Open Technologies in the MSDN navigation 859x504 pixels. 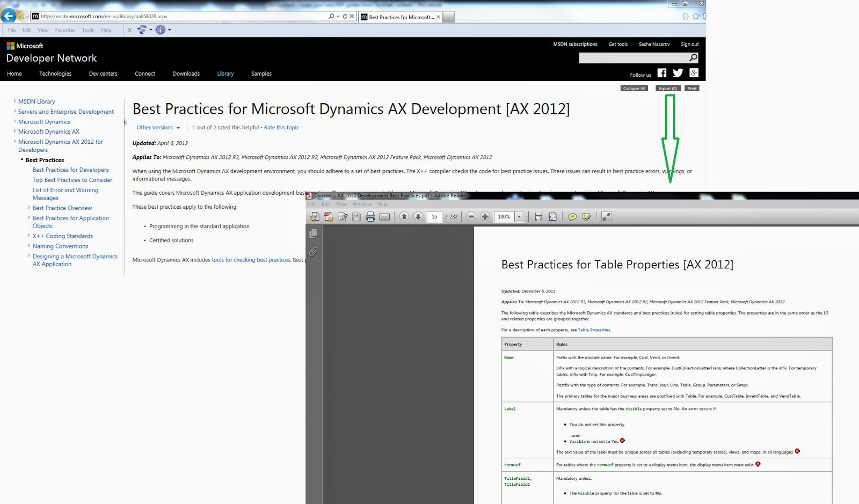coord(55,74)
